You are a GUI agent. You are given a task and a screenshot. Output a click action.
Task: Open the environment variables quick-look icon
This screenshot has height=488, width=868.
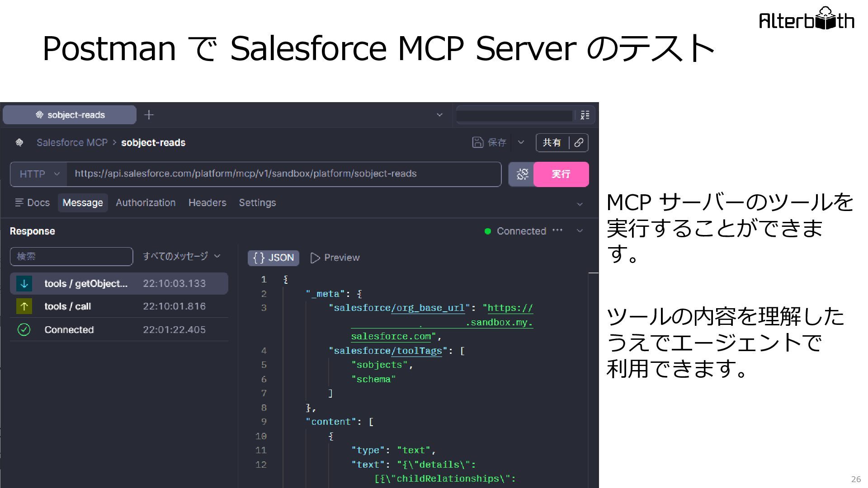[x=585, y=115]
